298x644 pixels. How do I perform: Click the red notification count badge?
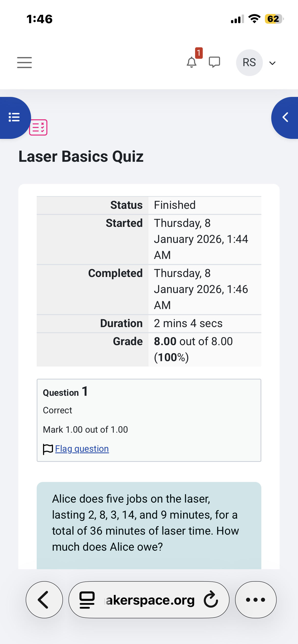pos(199,53)
